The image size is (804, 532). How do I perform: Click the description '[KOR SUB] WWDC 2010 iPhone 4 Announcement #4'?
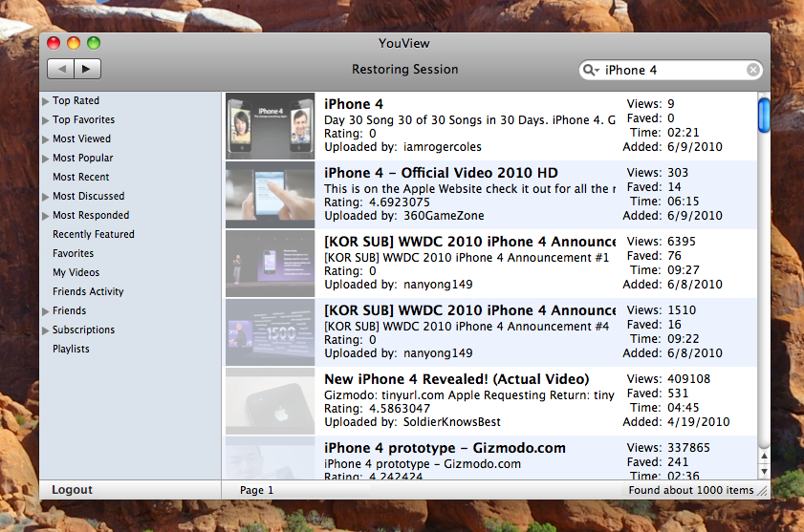point(467,326)
